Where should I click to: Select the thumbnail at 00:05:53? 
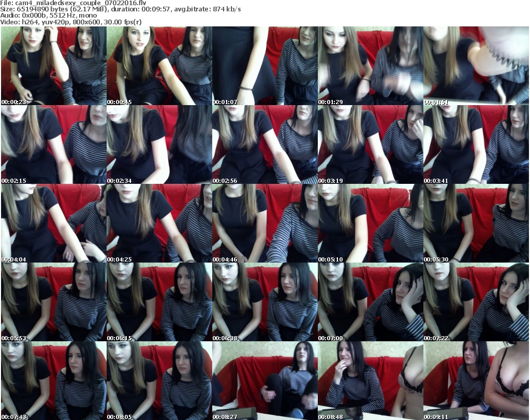(x=54, y=302)
